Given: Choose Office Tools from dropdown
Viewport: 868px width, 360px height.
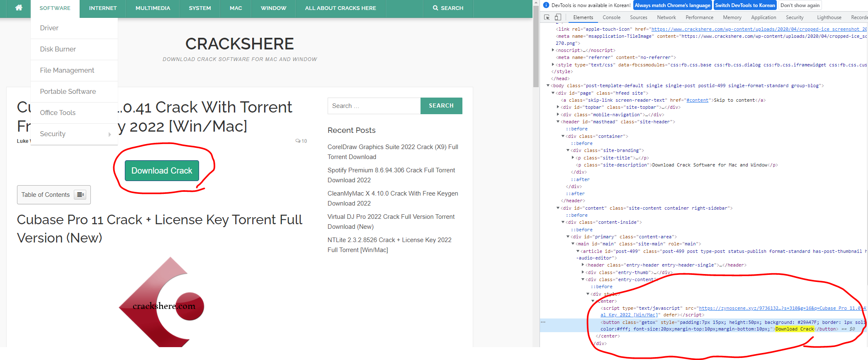Looking at the screenshot, I should pyautogui.click(x=74, y=113).
